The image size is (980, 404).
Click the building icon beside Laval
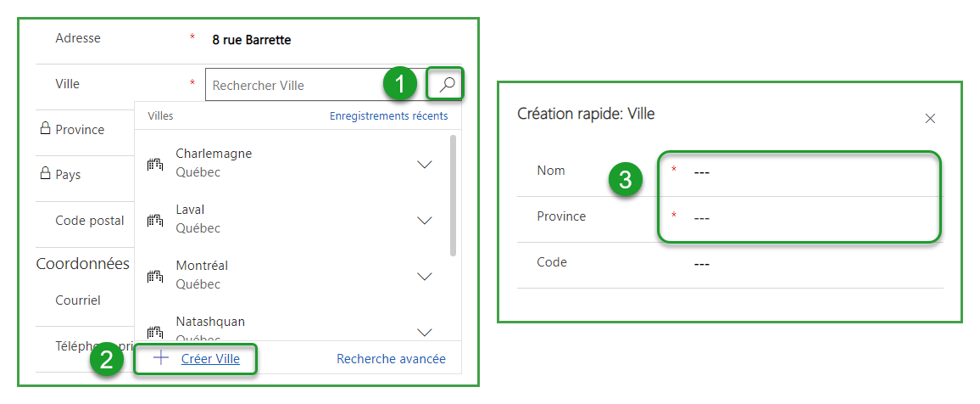click(155, 221)
